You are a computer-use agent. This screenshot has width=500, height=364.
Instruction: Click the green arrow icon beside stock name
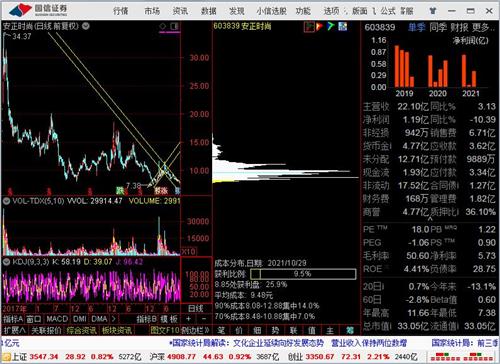[x=330, y=26]
